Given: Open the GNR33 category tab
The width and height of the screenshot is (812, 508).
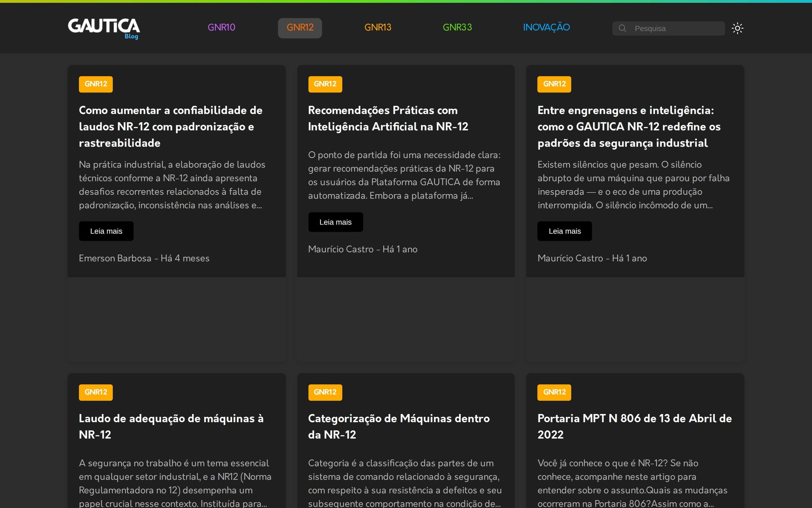Looking at the screenshot, I should point(457,28).
